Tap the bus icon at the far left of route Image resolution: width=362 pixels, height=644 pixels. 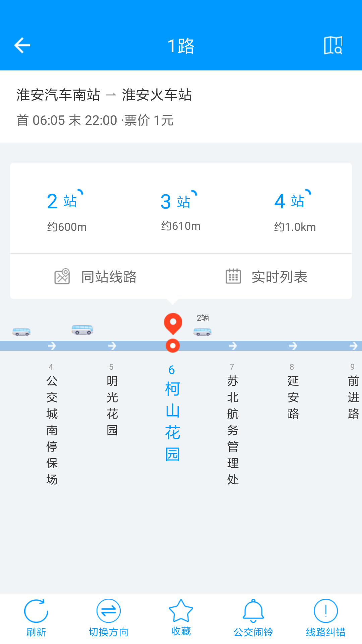click(x=21, y=332)
